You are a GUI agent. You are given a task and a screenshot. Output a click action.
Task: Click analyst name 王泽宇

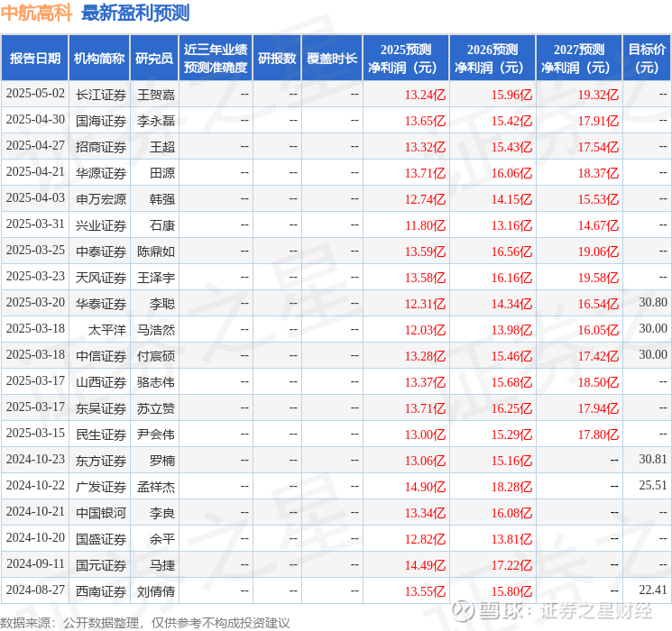[x=156, y=278]
